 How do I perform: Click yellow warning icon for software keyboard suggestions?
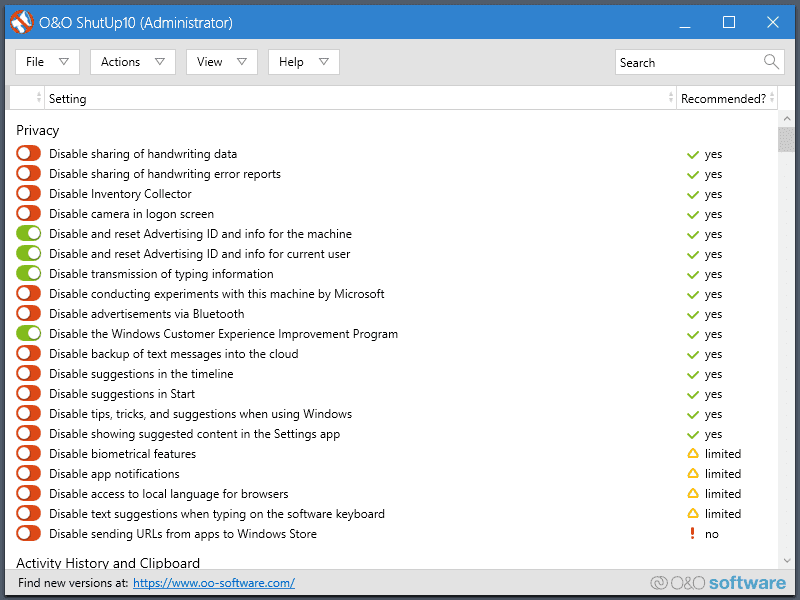pos(692,513)
